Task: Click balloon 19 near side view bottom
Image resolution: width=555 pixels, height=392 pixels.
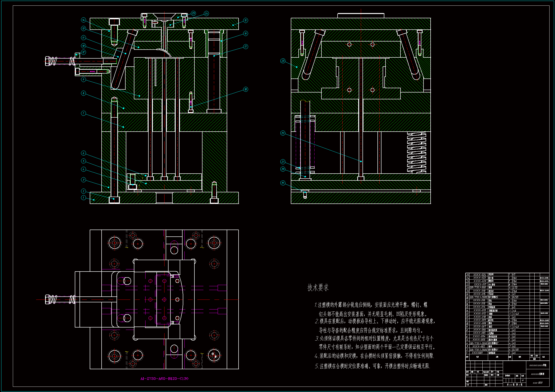Action: pyautogui.click(x=283, y=183)
